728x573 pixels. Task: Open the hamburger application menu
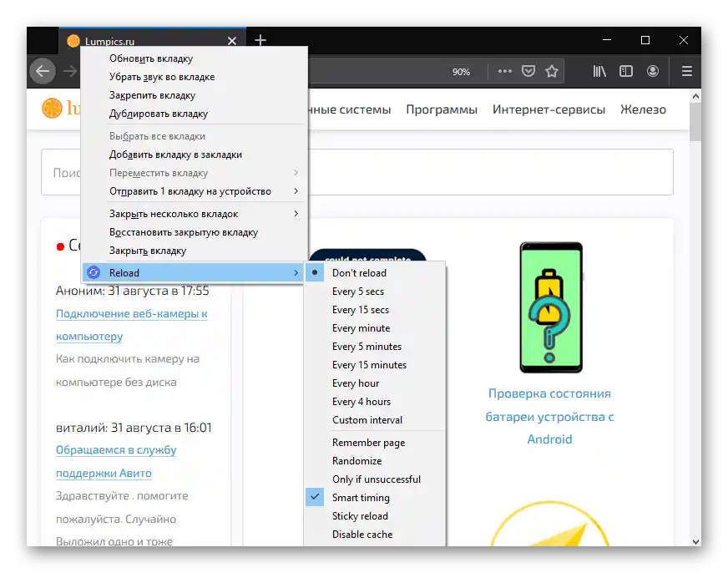687,71
